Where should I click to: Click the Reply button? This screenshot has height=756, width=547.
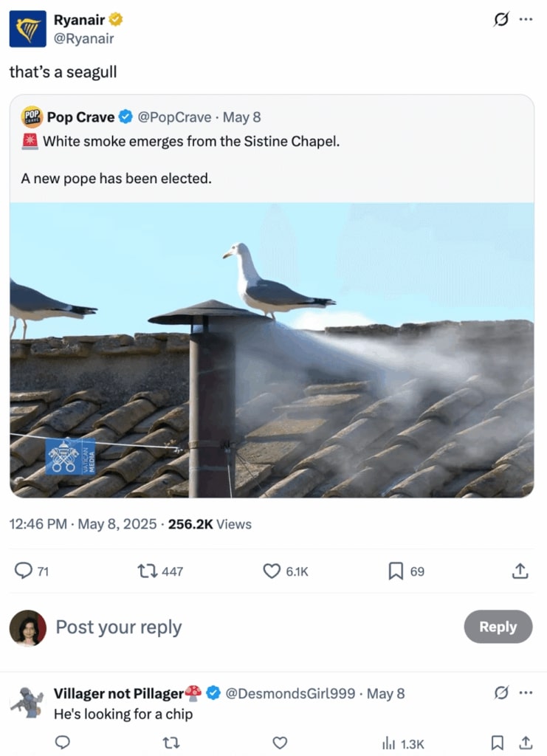point(498,627)
